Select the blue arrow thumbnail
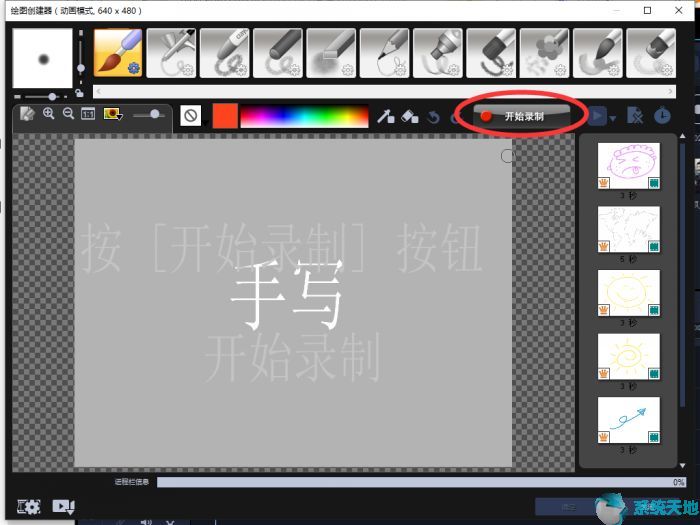 (x=629, y=420)
